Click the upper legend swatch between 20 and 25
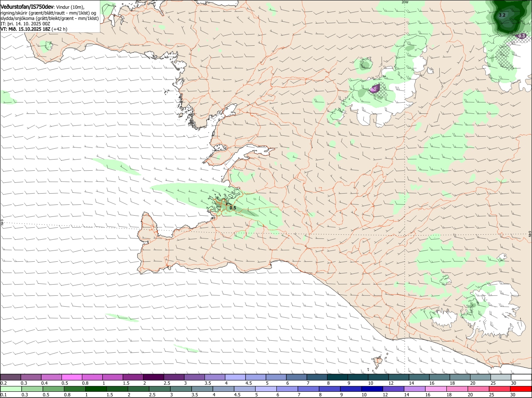The width and height of the screenshot is (532, 398). 480,377
